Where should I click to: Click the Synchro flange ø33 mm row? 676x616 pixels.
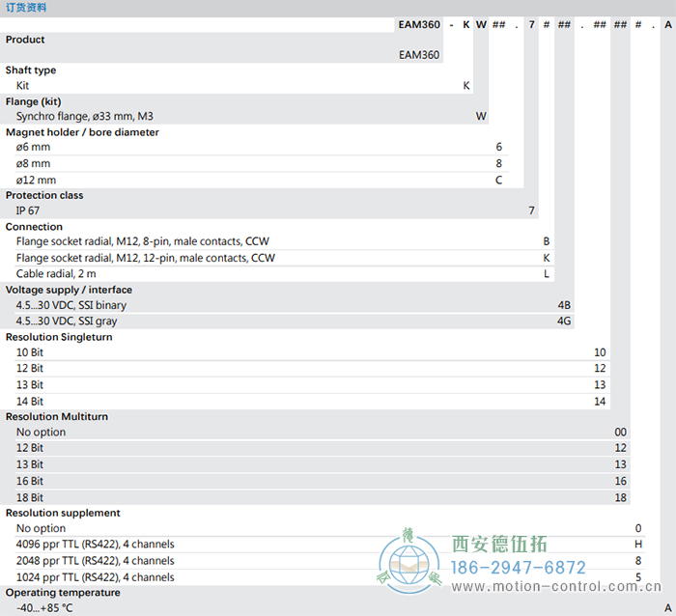click(85, 116)
